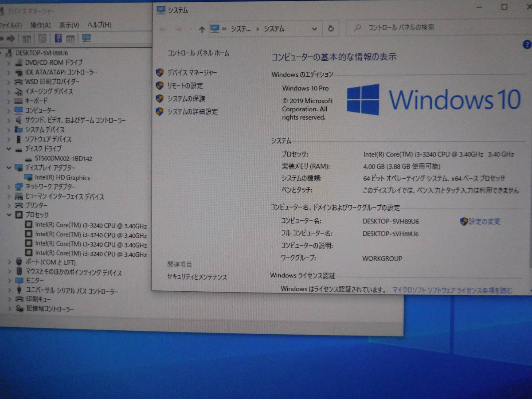
Task: Click the imaging device camera icon
Action: (19, 91)
